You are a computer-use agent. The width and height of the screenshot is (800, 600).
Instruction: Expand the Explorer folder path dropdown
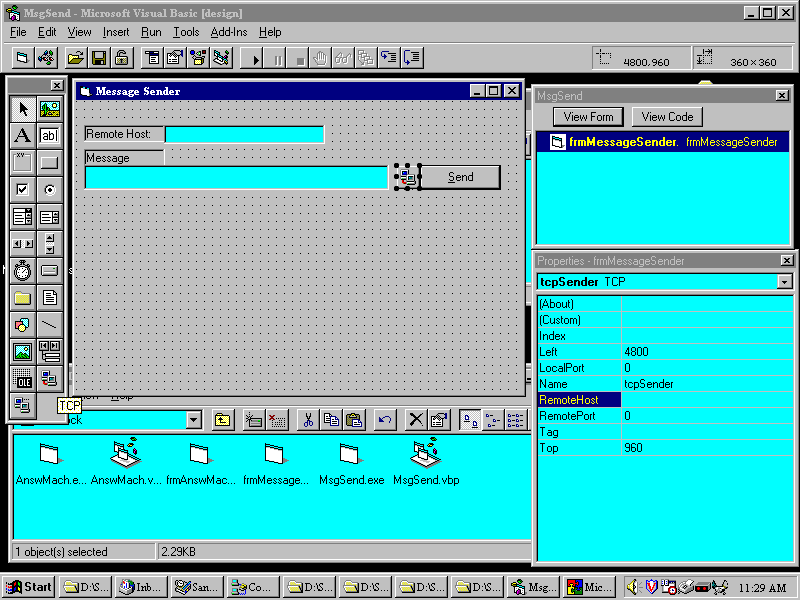[193, 420]
